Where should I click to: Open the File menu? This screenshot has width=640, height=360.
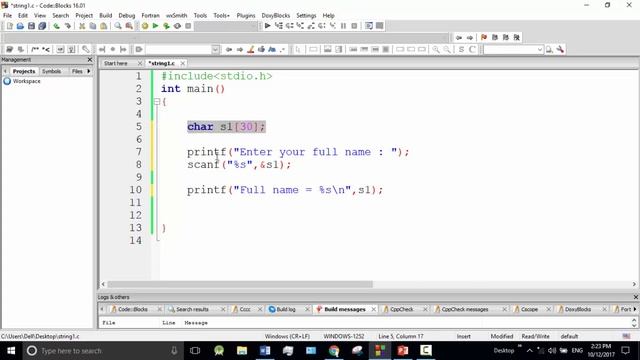pyautogui.click(x=7, y=16)
